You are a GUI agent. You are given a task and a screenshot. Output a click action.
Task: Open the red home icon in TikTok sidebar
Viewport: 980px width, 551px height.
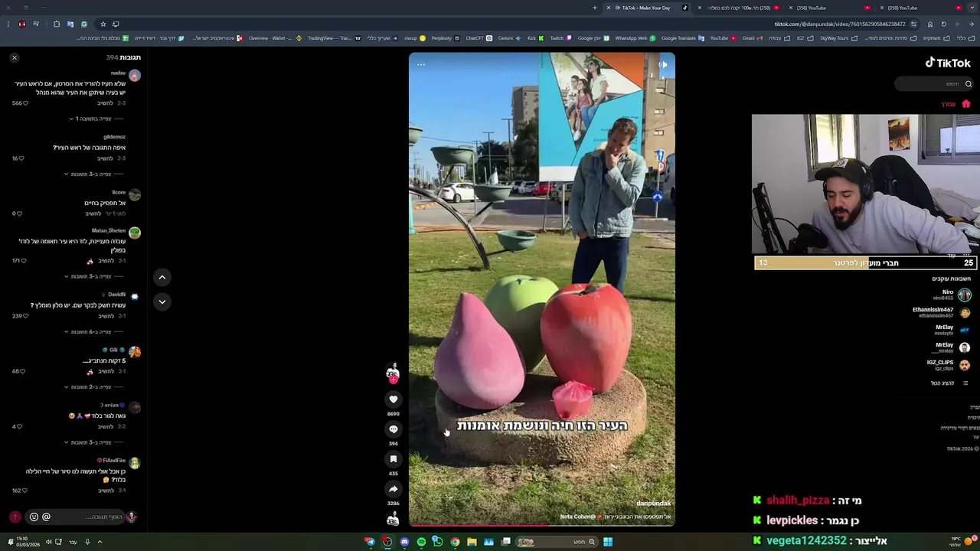tap(965, 104)
